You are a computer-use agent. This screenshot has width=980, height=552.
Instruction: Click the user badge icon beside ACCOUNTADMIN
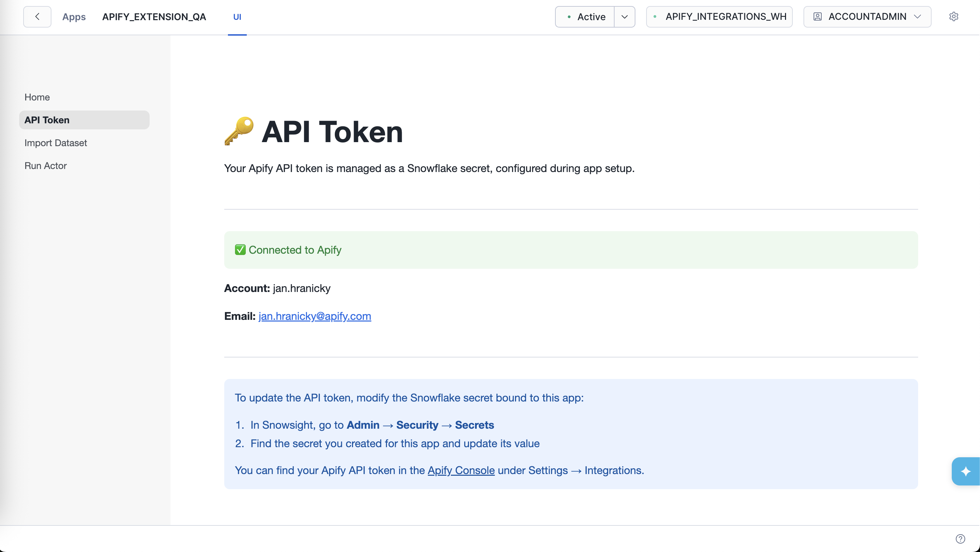tap(817, 16)
